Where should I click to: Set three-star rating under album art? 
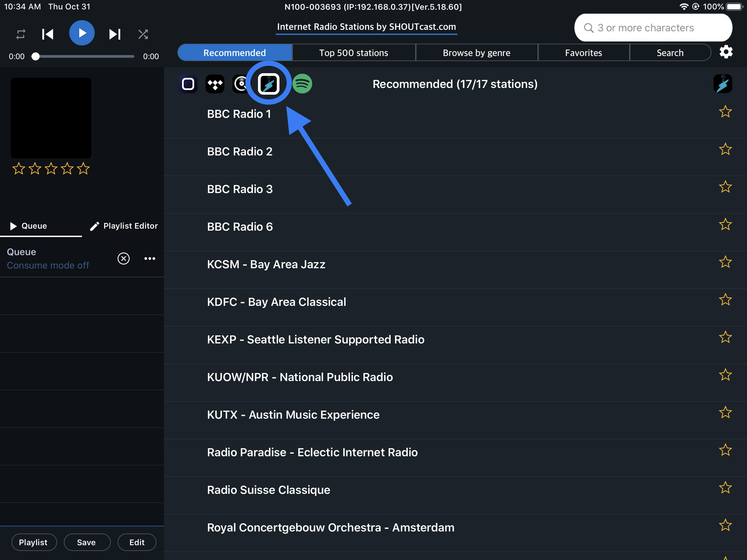[51, 169]
